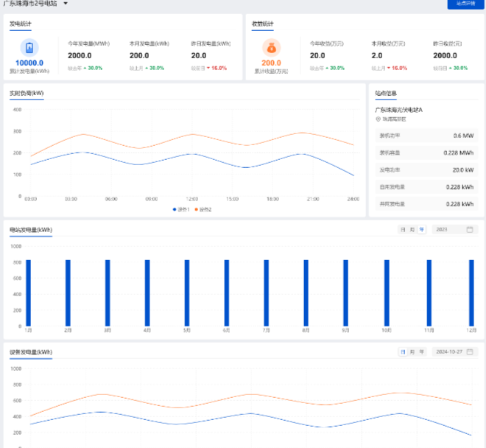The height and width of the screenshot is (448, 486).
Task: Click the location pin icon in station info
Action: [378, 119]
